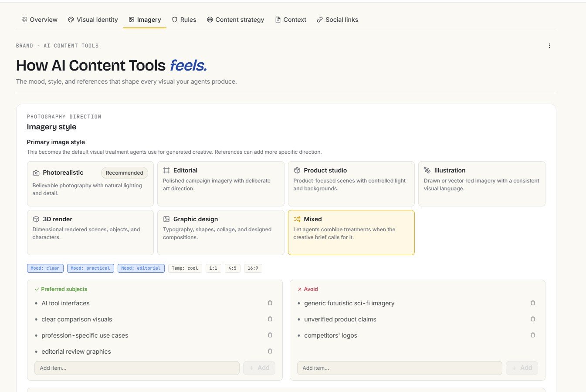Open the Content strategy tab
586x392 pixels.
[x=235, y=20]
